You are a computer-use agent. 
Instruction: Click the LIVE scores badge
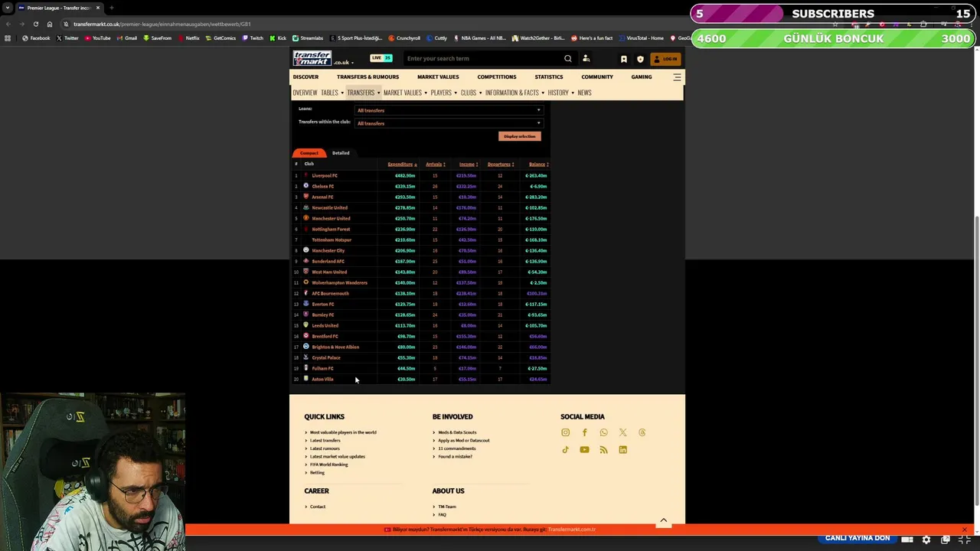(381, 58)
